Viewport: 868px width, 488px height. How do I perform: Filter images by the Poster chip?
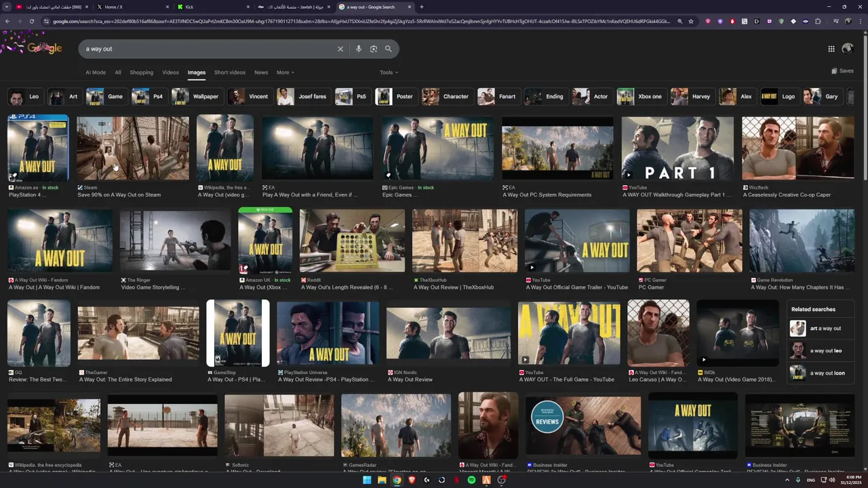395,96
